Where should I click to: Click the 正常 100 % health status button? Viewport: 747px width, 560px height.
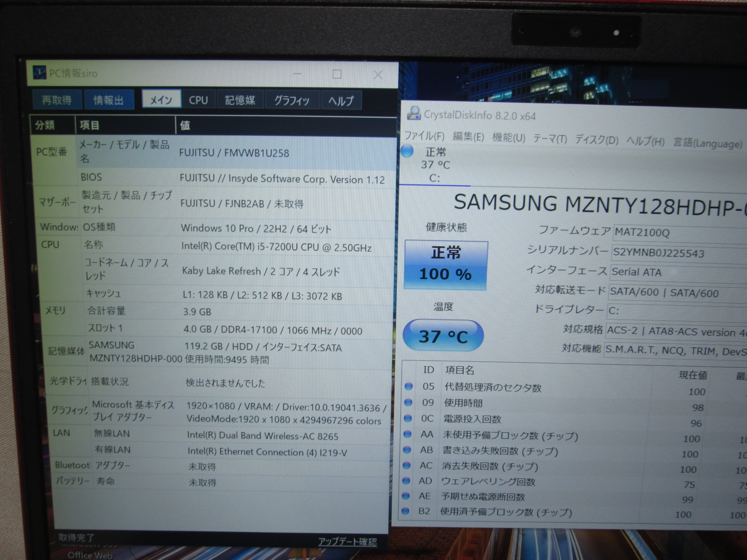coord(446,265)
